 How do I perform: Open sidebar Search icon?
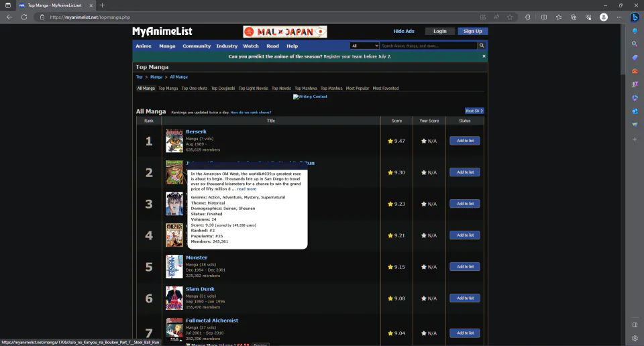(635, 44)
